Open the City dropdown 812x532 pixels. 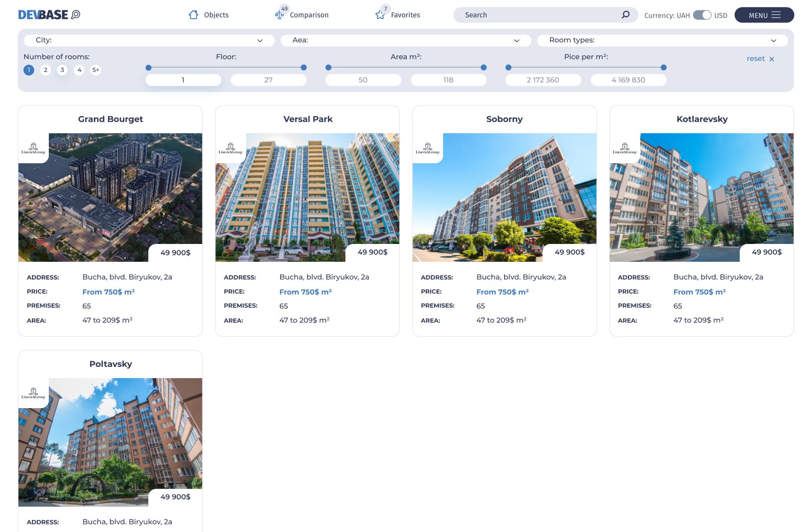(149, 40)
